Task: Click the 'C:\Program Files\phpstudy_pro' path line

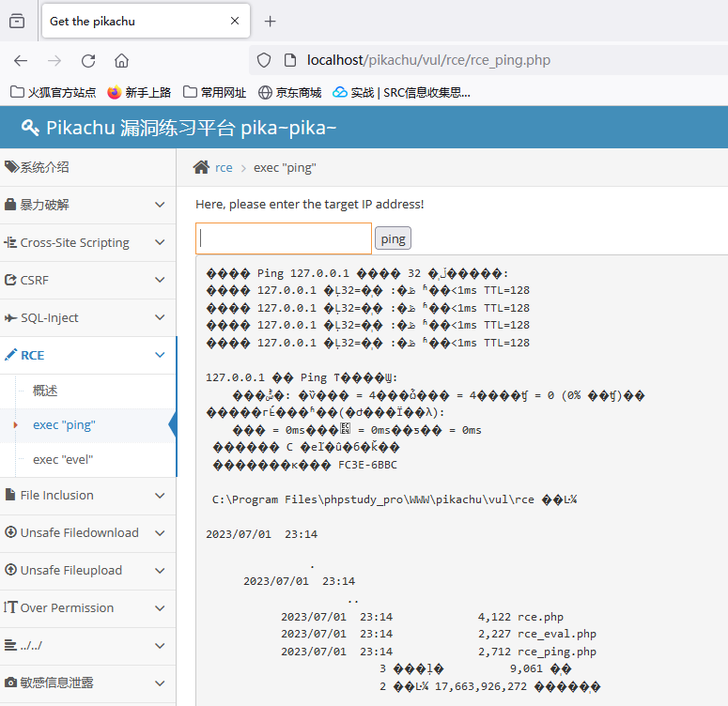Action: click(x=395, y=499)
